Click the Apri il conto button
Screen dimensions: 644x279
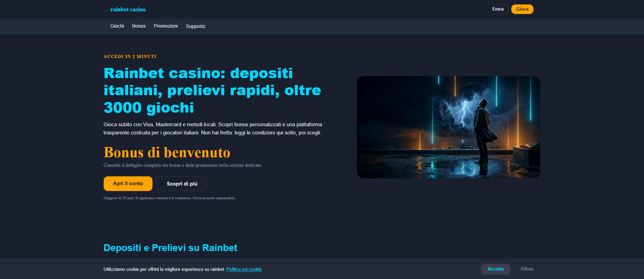tap(128, 183)
